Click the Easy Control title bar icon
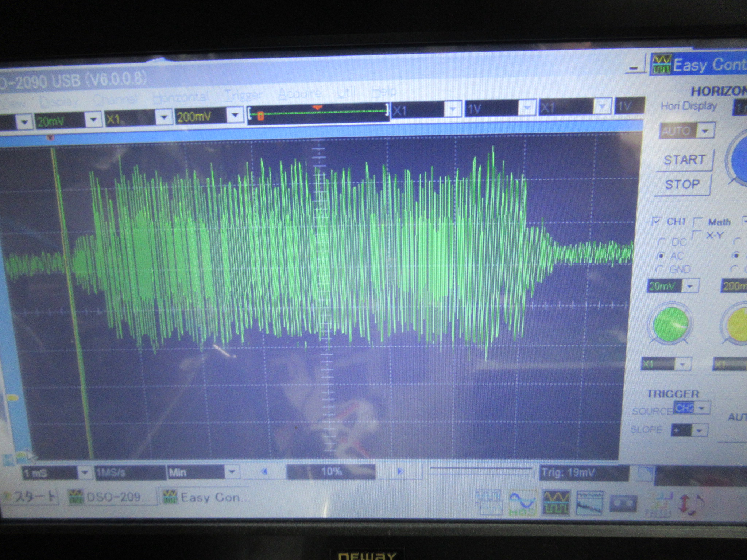 [661, 65]
